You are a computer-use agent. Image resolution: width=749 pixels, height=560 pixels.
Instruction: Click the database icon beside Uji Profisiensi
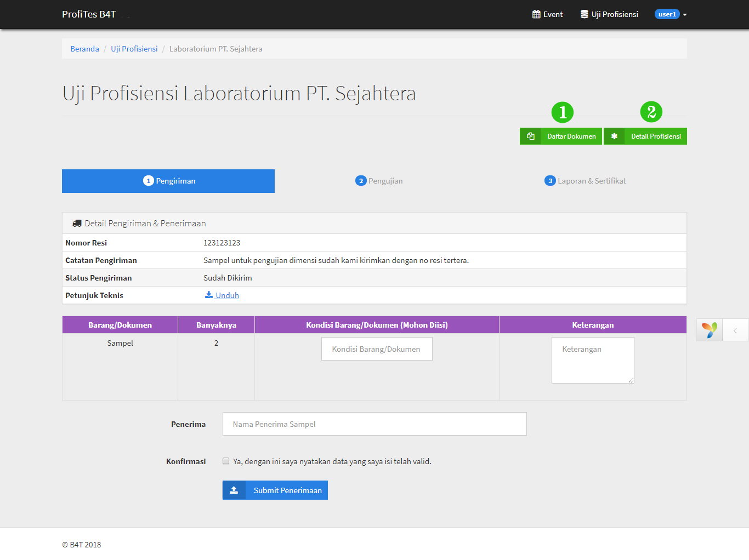(x=585, y=14)
